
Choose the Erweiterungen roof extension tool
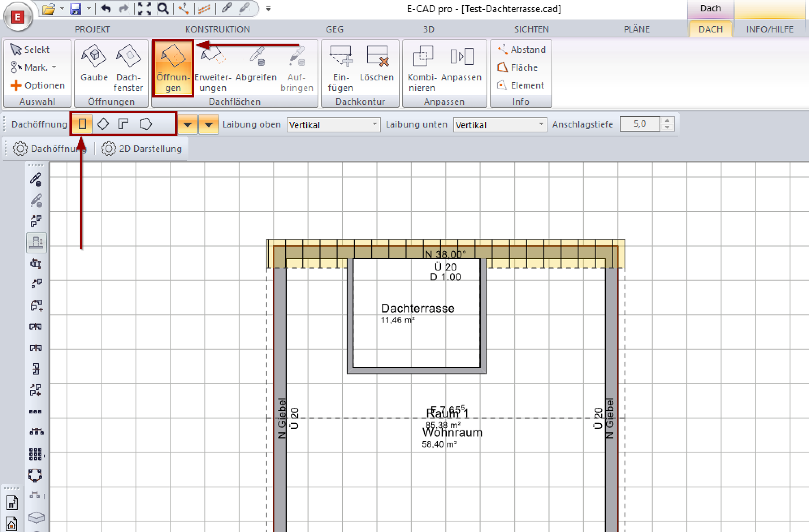[212, 68]
